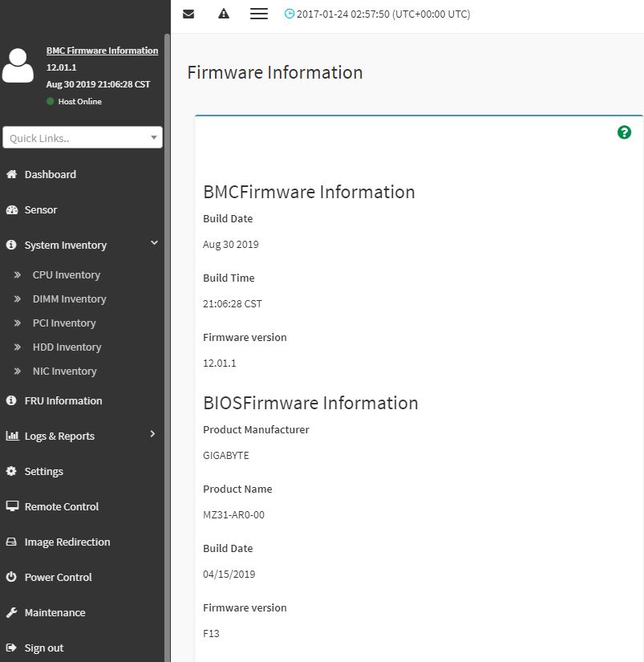Click the arrows icon beside DIMM Inventory
Viewport: 644px width, 662px height.
(x=18, y=299)
